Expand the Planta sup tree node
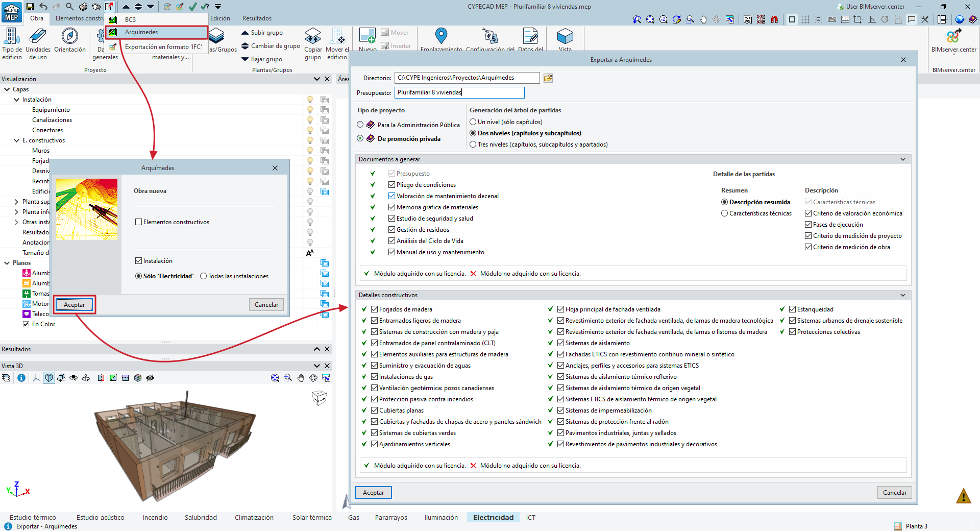 click(x=16, y=202)
